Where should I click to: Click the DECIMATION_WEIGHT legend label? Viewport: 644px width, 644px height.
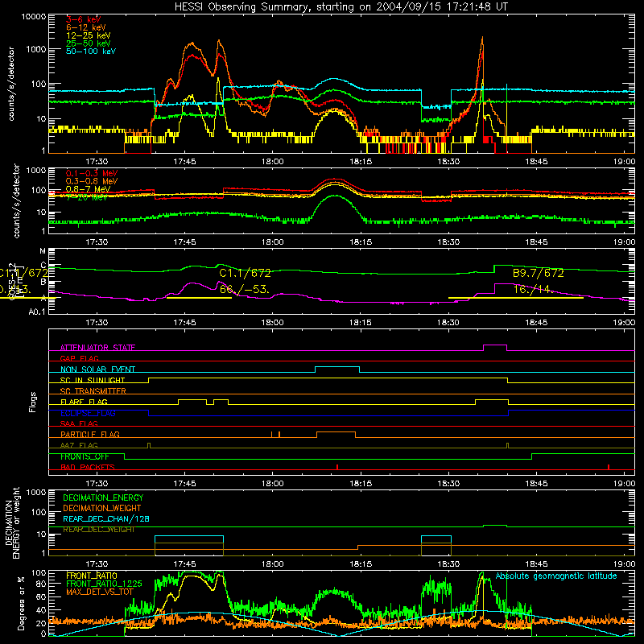tap(102, 508)
